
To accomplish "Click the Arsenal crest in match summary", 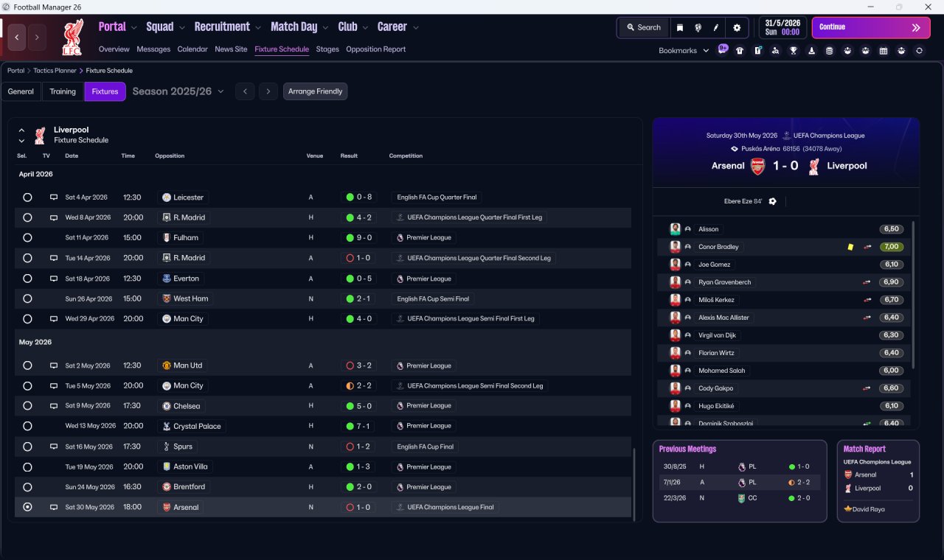I will click(x=757, y=166).
